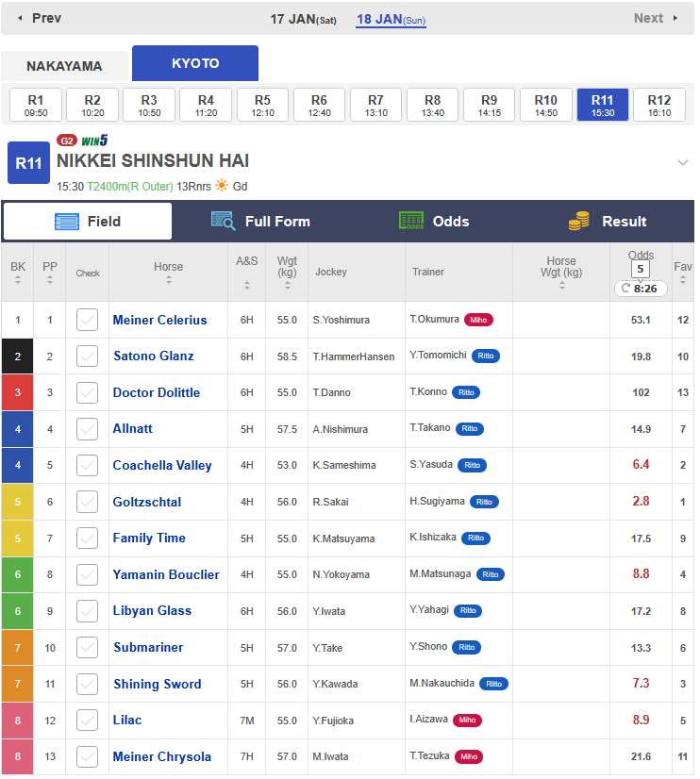The width and height of the screenshot is (700, 779).
Task: Check the box for Submariner
Action: tap(87, 647)
